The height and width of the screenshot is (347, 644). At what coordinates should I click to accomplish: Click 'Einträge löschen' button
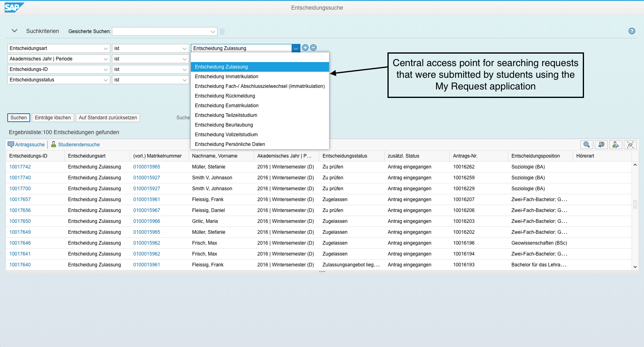pos(53,118)
